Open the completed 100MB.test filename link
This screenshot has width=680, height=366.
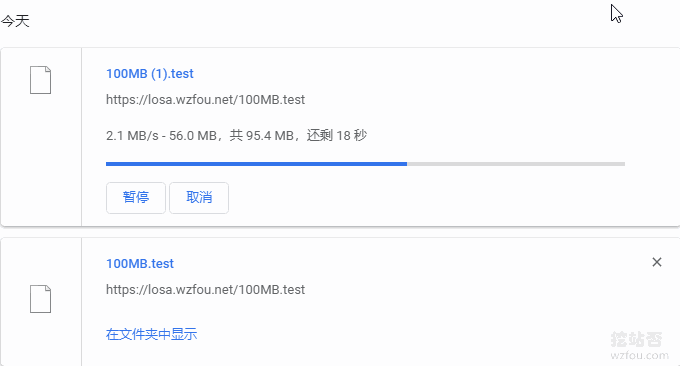pyautogui.click(x=140, y=264)
